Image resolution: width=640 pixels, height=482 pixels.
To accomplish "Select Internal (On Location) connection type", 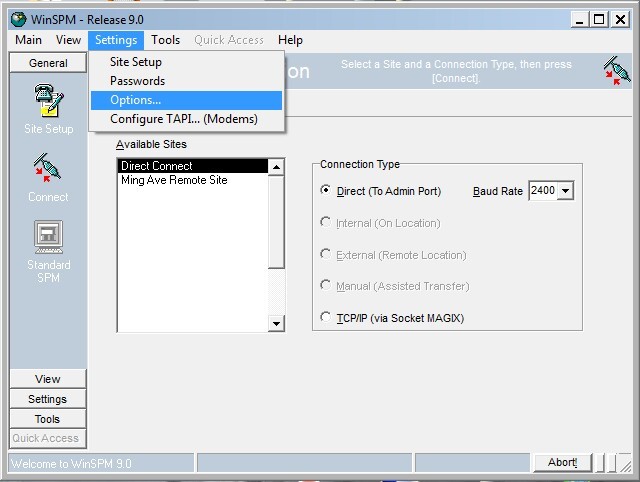I will pos(325,222).
